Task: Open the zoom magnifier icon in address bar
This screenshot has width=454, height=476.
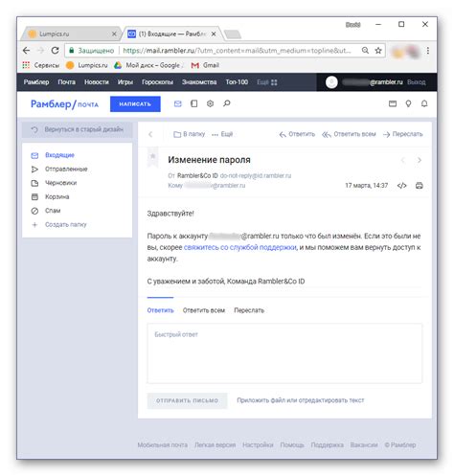Action: [x=365, y=51]
